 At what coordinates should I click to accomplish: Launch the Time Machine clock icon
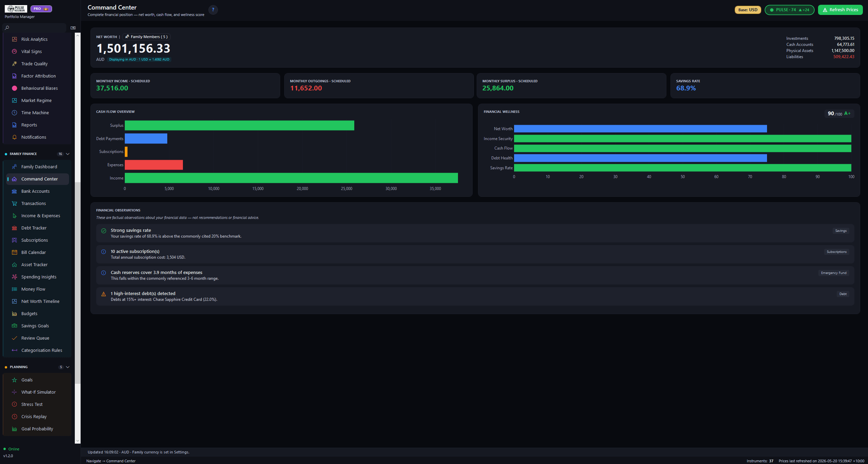pyautogui.click(x=14, y=113)
